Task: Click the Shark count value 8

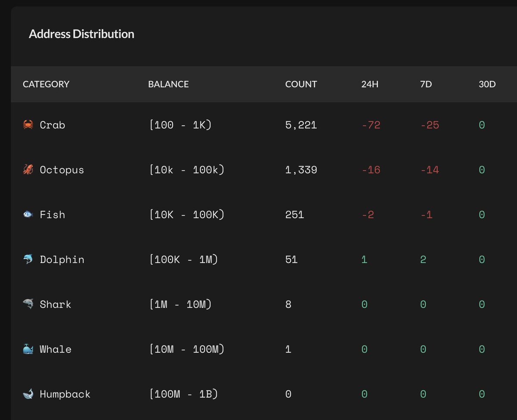Action: [288, 304]
